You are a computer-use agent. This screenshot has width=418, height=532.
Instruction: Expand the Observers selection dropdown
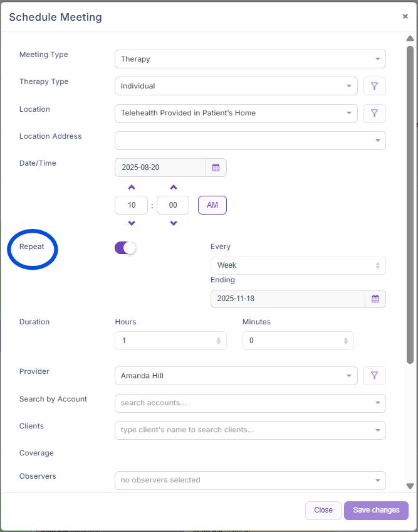(250, 480)
